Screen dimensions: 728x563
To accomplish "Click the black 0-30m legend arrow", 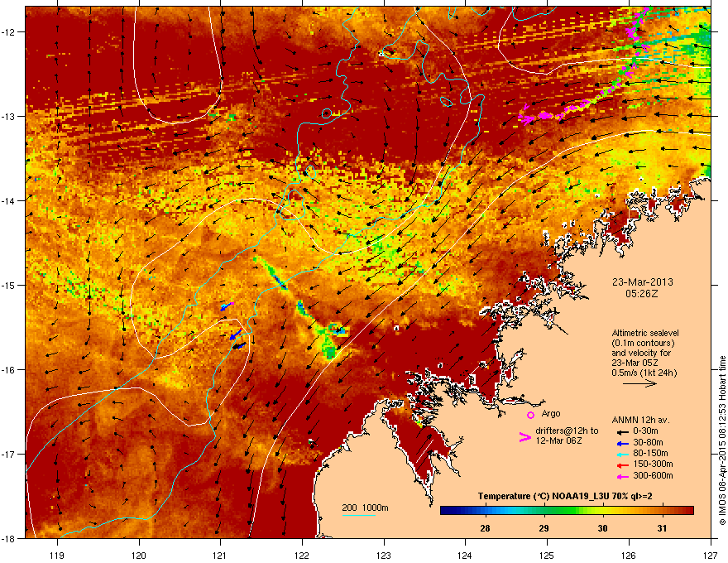I will (622, 431).
